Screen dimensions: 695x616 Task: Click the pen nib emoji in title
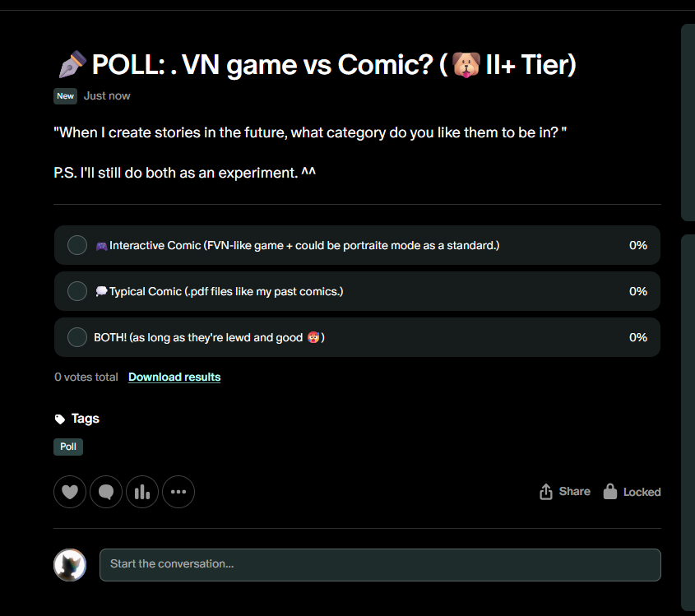(x=72, y=65)
